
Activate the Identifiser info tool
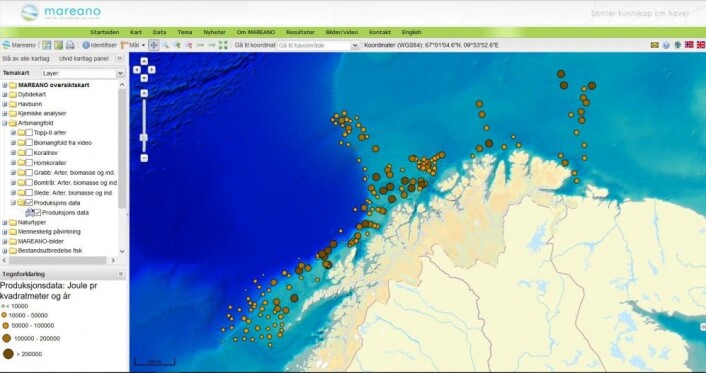point(100,45)
